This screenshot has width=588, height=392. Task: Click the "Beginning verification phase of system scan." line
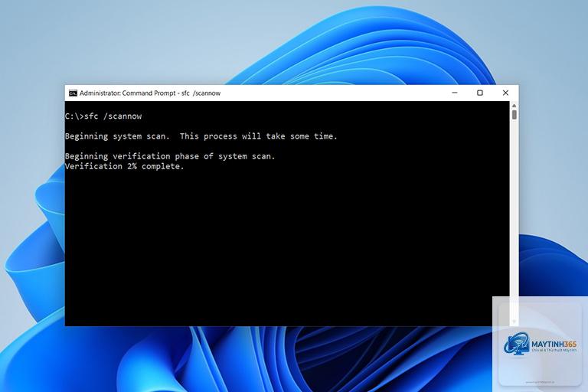(170, 156)
